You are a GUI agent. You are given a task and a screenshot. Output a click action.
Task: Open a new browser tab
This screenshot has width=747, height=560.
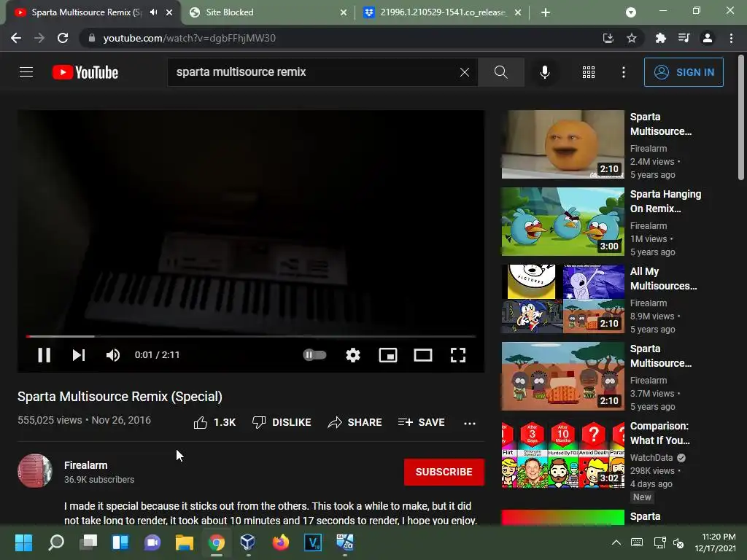pyautogui.click(x=546, y=12)
